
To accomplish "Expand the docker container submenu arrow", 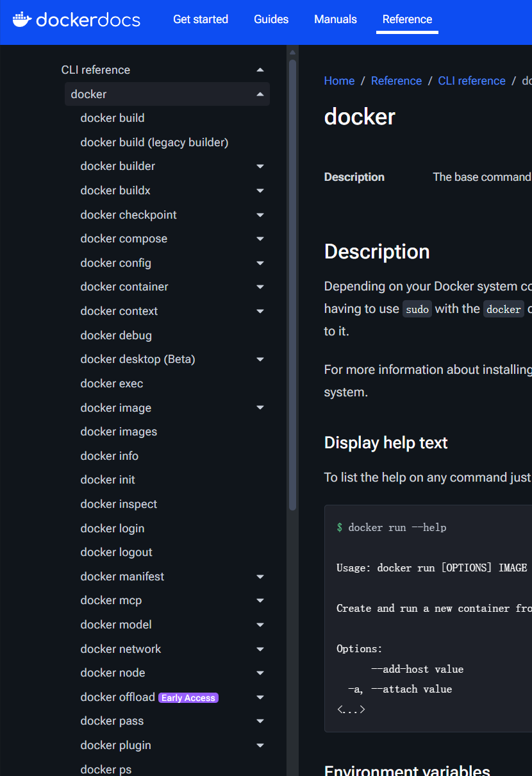I will (x=260, y=287).
